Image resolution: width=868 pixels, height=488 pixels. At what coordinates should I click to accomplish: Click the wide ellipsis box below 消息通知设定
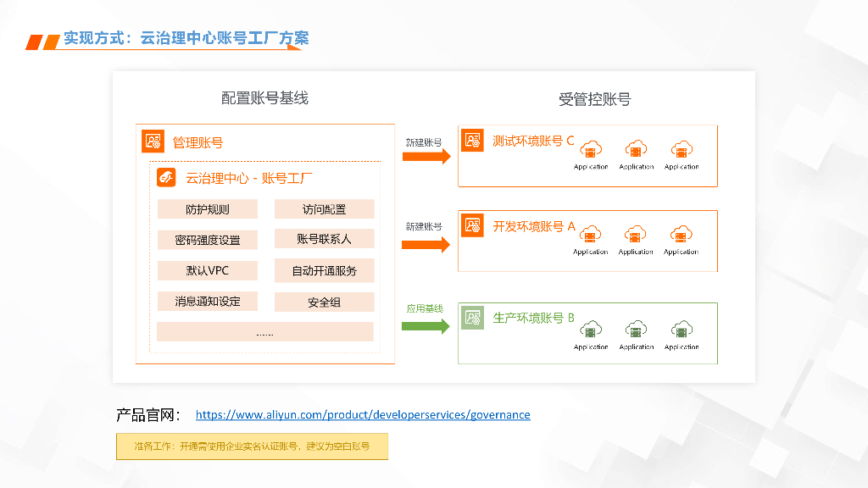(265, 331)
